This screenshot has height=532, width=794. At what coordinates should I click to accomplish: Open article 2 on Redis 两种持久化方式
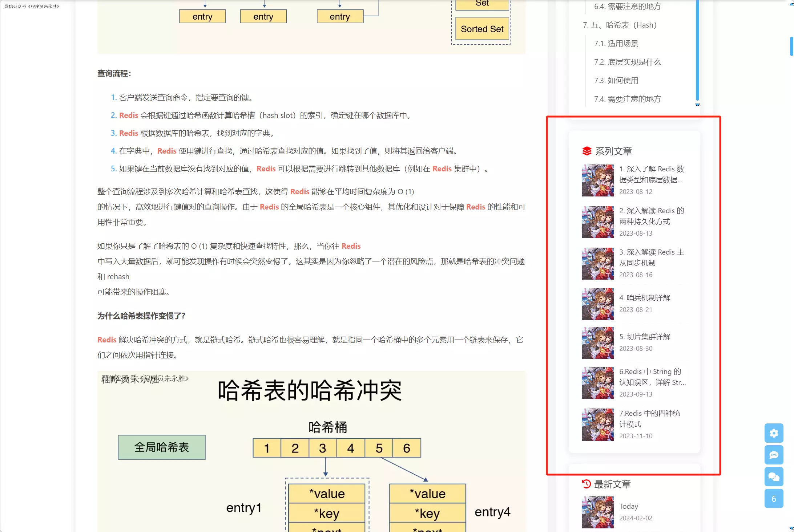[651, 216]
